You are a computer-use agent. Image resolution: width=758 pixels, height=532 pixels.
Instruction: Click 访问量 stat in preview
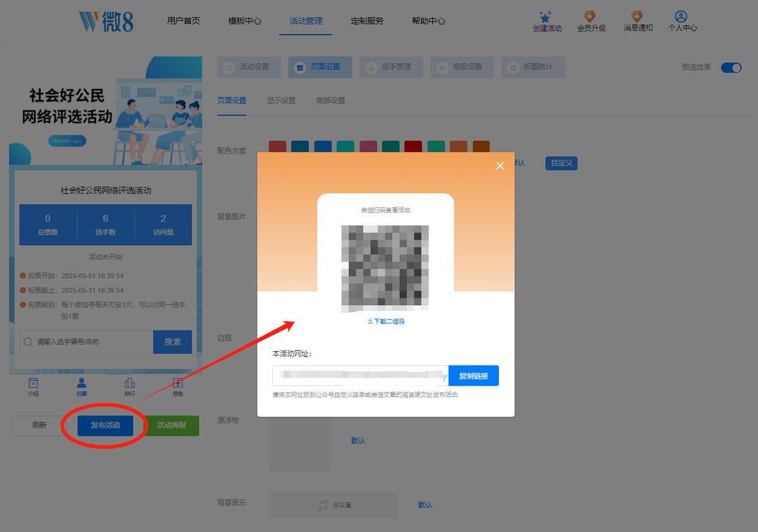click(x=163, y=225)
